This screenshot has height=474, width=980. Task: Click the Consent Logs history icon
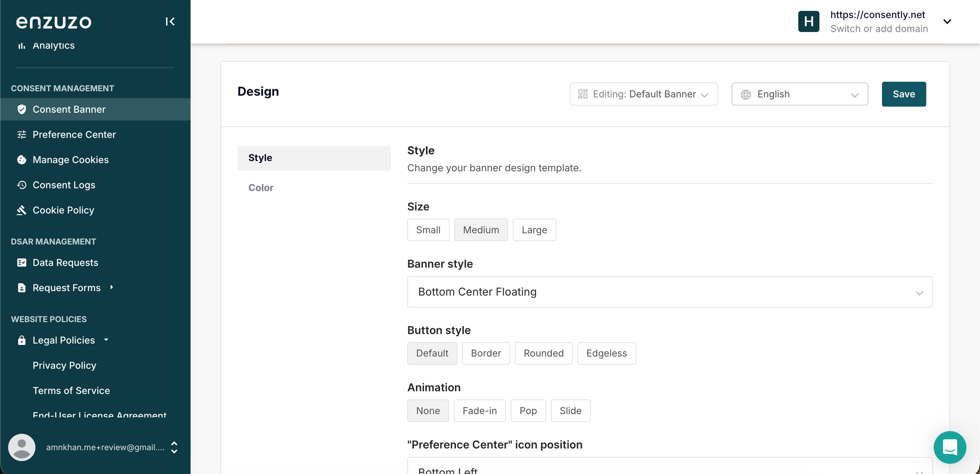tap(22, 185)
